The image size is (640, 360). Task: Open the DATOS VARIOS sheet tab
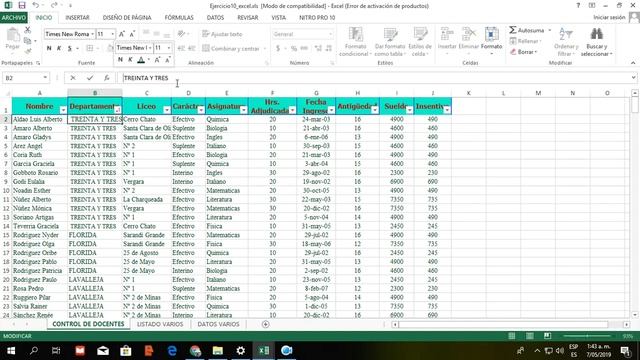click(218, 324)
